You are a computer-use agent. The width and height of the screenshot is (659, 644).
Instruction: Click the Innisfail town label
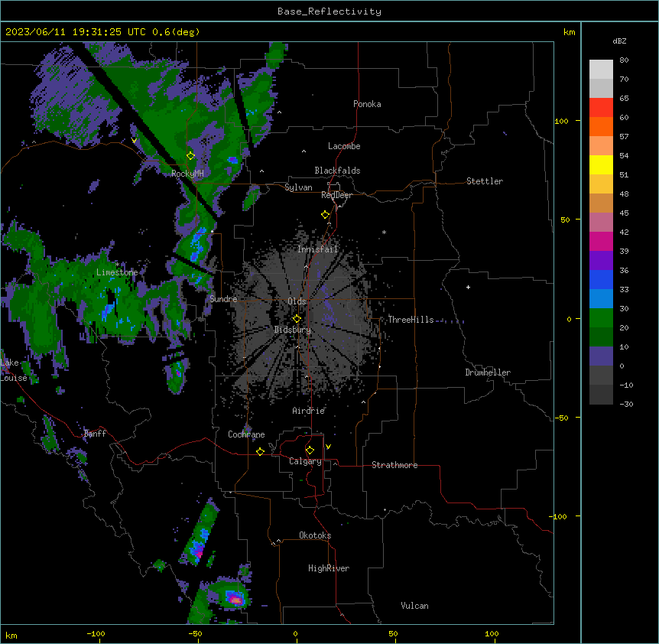(317, 249)
